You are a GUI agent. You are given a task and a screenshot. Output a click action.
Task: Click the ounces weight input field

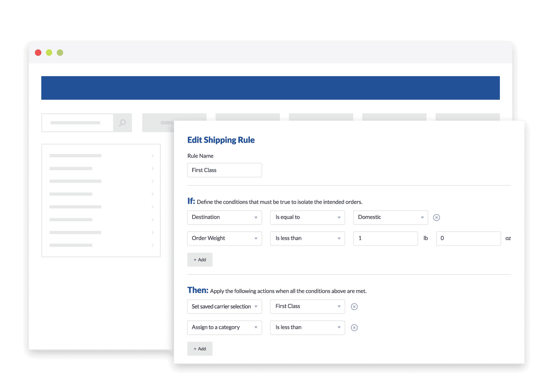pyautogui.click(x=468, y=238)
